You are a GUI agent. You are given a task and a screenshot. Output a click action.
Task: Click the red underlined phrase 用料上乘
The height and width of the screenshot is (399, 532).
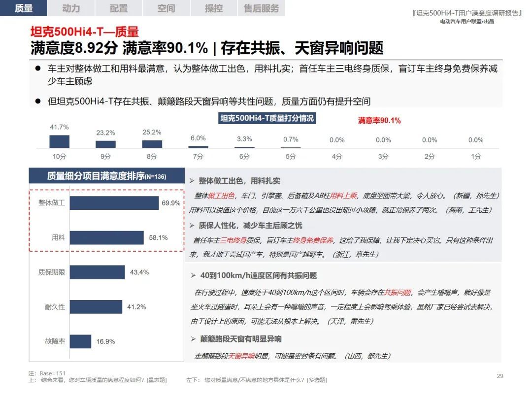(344, 196)
